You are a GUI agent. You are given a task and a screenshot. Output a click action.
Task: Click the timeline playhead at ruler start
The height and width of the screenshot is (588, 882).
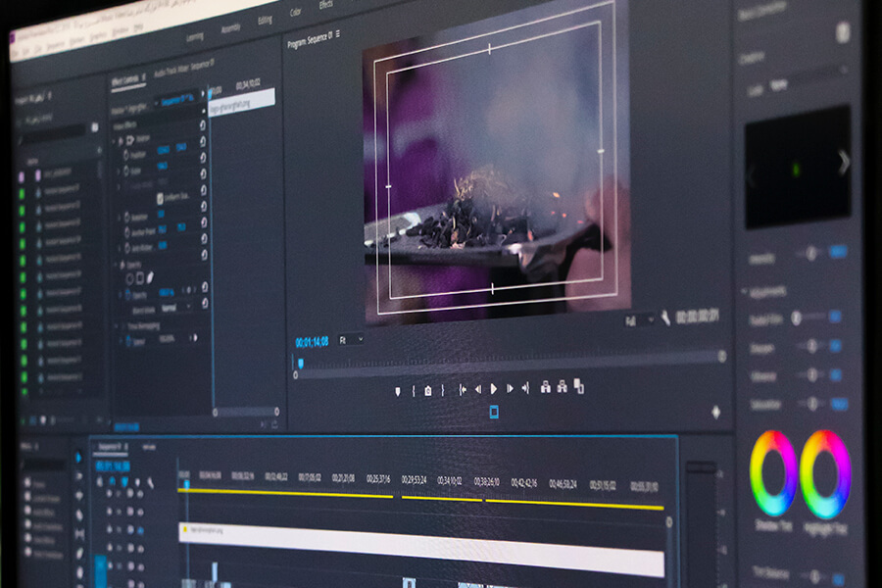coord(186,484)
